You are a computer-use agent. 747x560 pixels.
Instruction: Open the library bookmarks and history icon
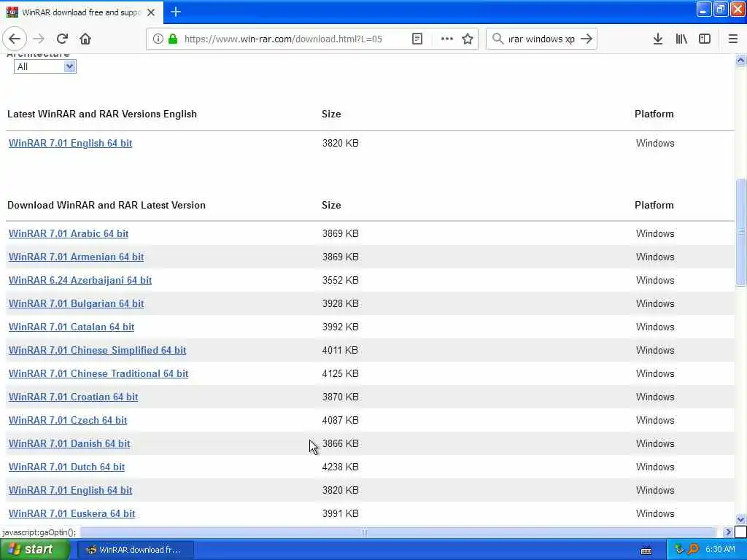point(681,39)
